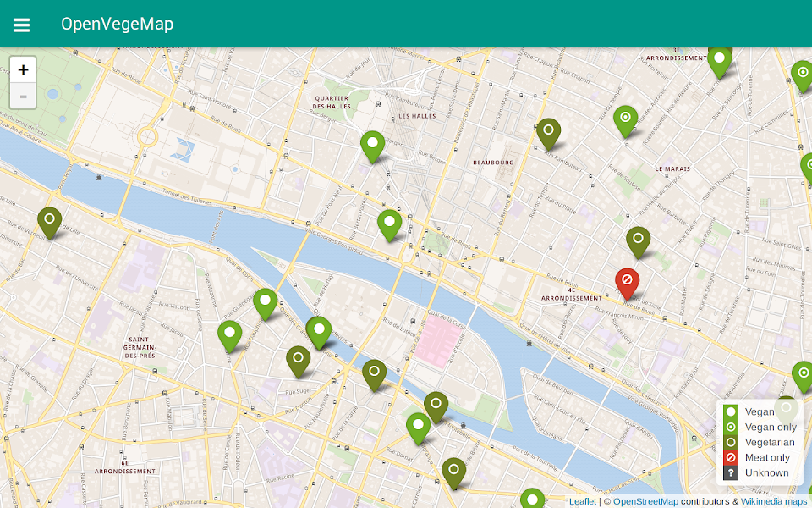Viewport: 812px width, 508px height.
Task: Open the Leaflet attribution link
Action: click(x=582, y=501)
